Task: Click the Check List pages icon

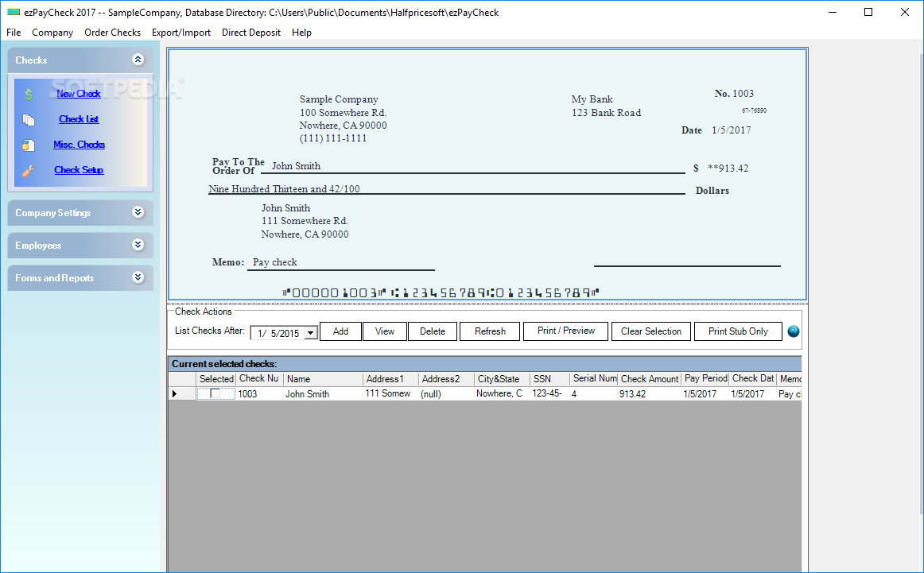Action: pyautogui.click(x=29, y=119)
